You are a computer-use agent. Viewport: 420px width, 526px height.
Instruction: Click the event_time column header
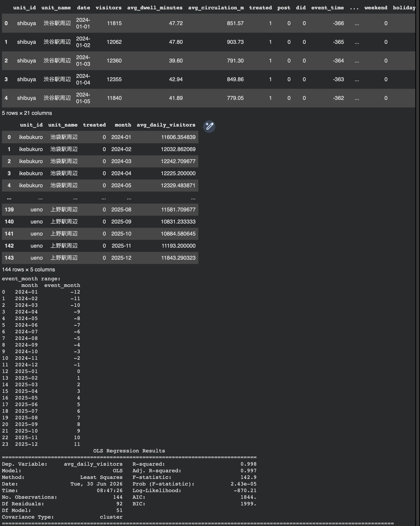tap(327, 8)
